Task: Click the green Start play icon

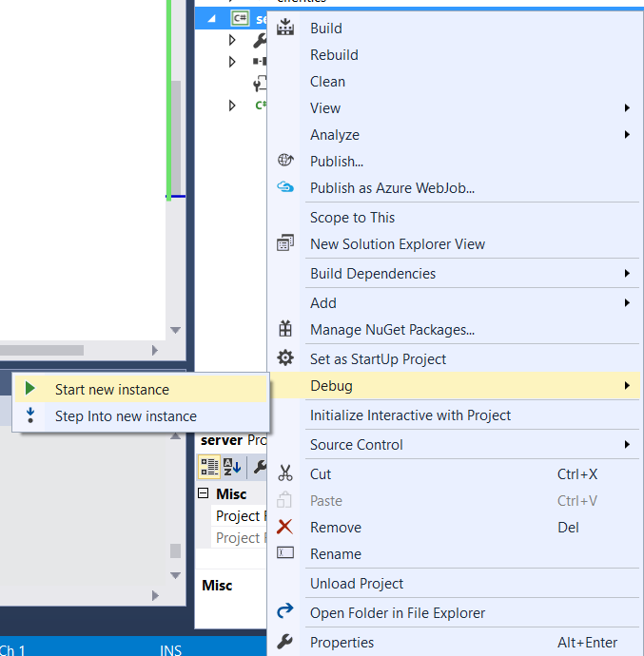Action: point(29,388)
